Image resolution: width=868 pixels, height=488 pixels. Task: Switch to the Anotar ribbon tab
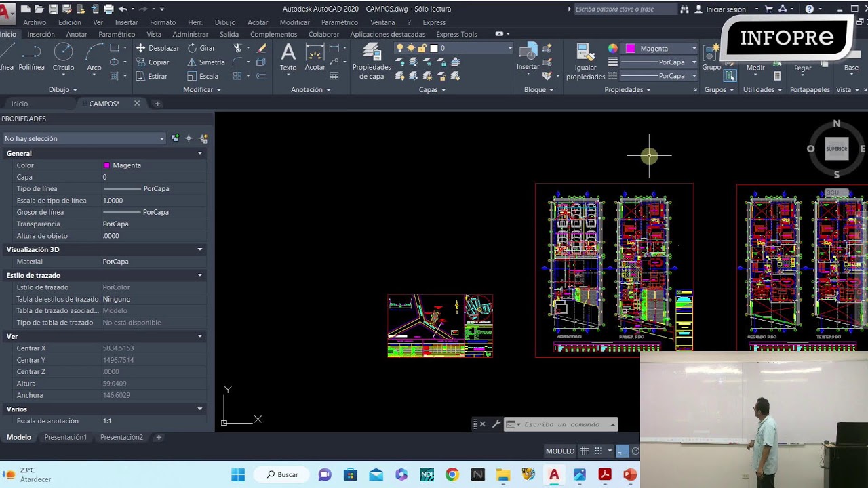77,34
